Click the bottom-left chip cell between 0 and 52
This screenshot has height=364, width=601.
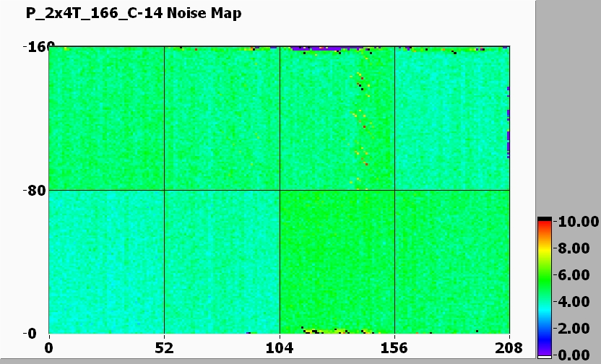pyautogui.click(x=107, y=261)
